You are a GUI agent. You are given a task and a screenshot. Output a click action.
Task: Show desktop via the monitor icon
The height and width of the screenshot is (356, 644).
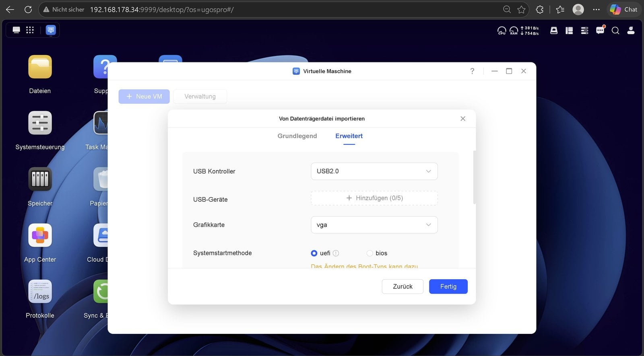pos(17,30)
